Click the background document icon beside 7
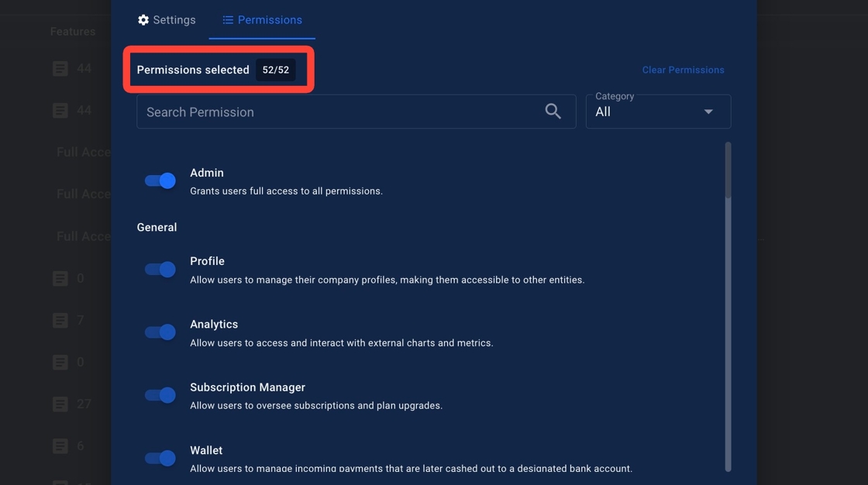868x485 pixels. click(x=60, y=321)
